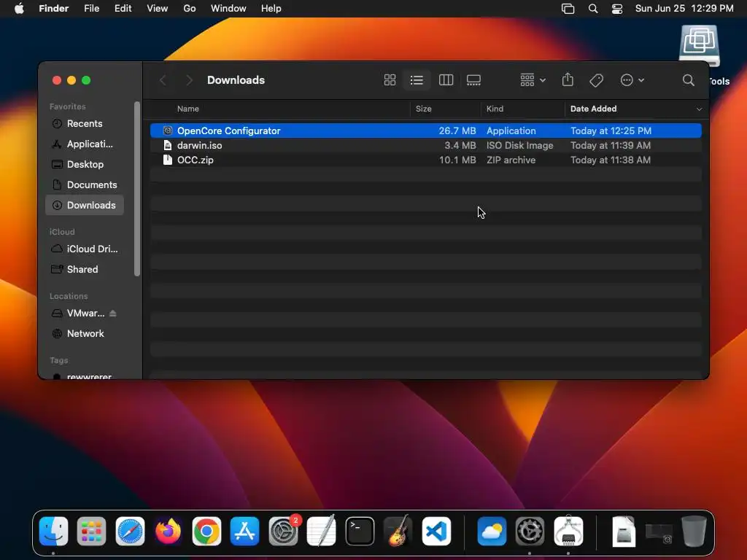Open Control Center in the menu bar
747x560 pixels.
(x=617, y=9)
